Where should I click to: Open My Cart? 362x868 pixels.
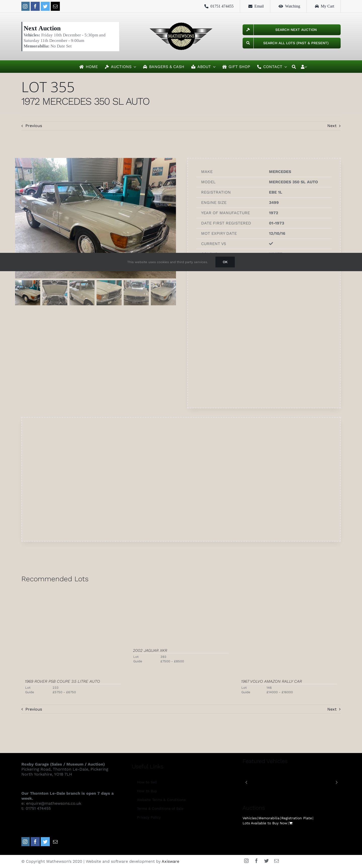[x=324, y=6]
